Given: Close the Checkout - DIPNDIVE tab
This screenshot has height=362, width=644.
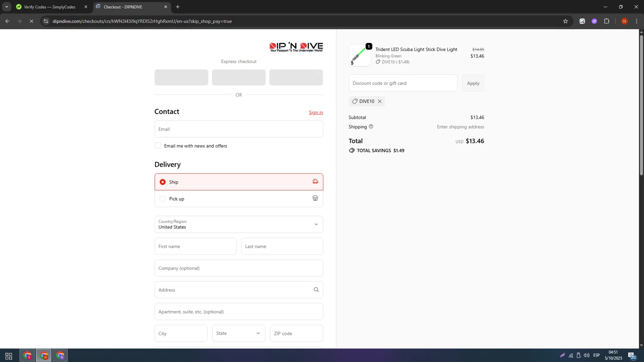Looking at the screenshot, I should 166,7.
